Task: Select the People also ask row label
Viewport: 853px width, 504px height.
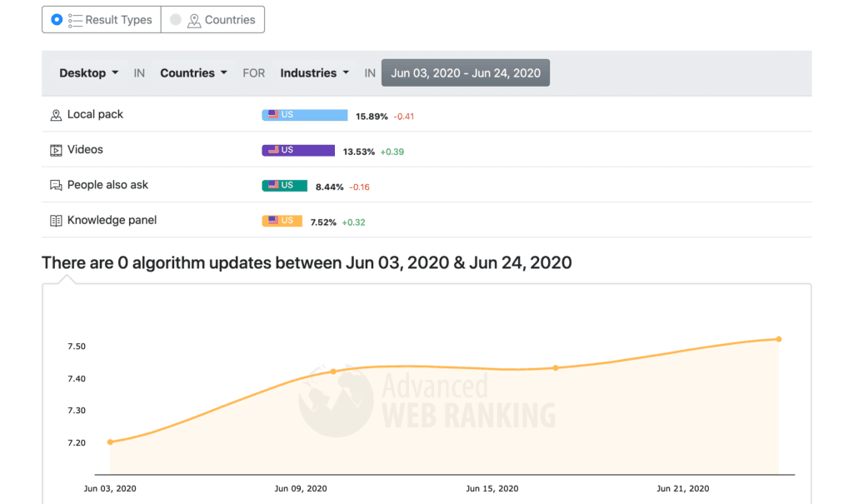Action: click(x=107, y=185)
